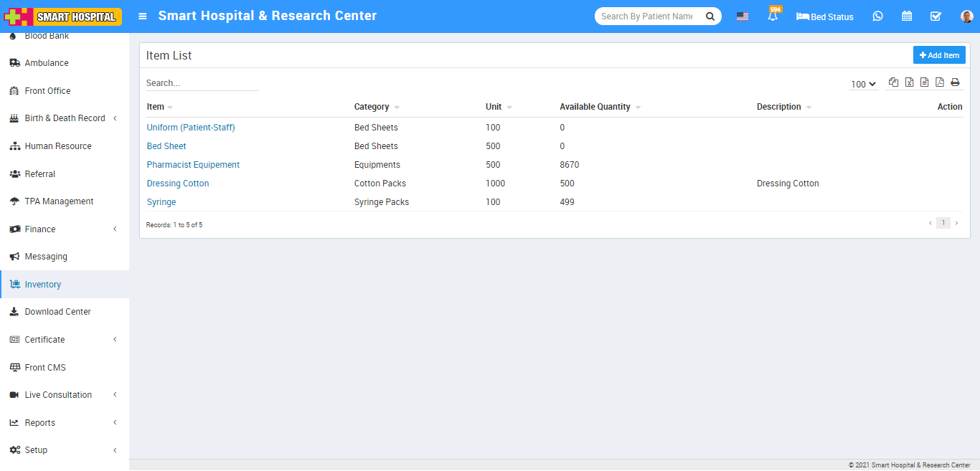Export the item list as PDF
980x471 pixels.
click(940, 82)
